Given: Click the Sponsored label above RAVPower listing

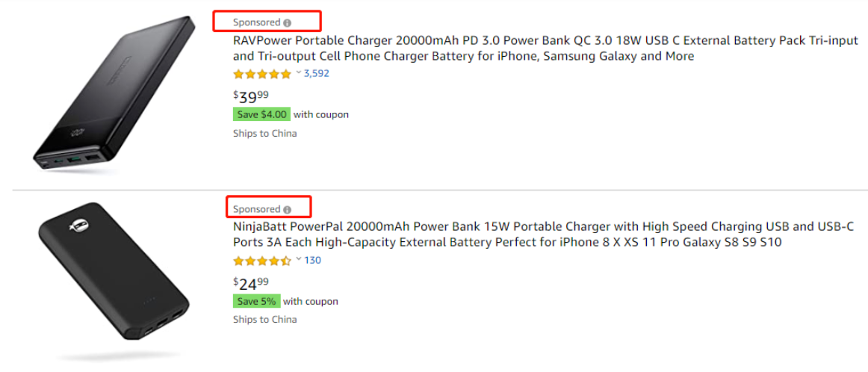Looking at the screenshot, I should coord(256,22).
